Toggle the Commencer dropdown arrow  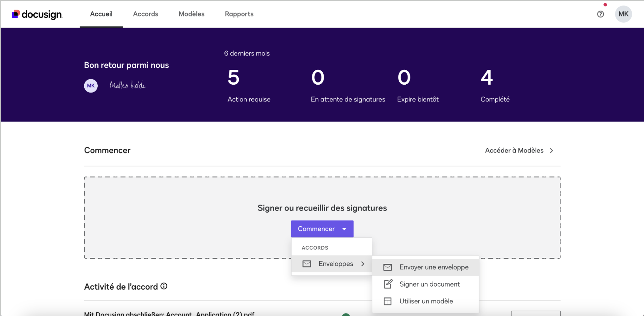point(344,229)
